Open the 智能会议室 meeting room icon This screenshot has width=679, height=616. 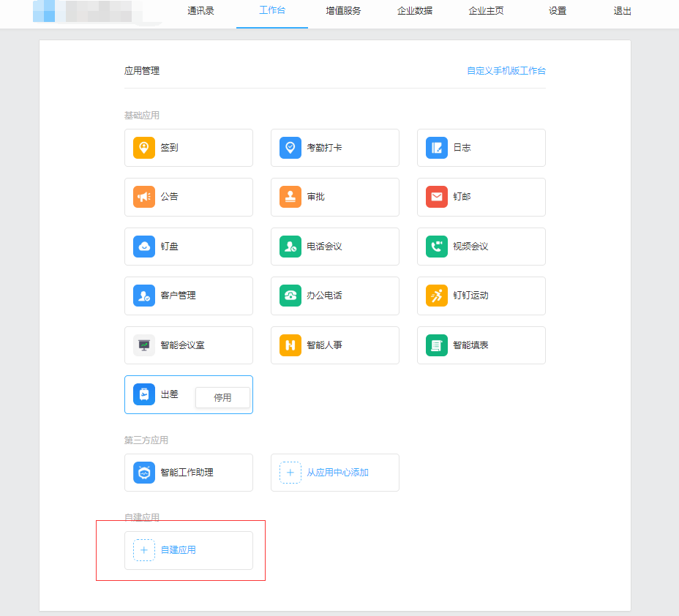143,345
